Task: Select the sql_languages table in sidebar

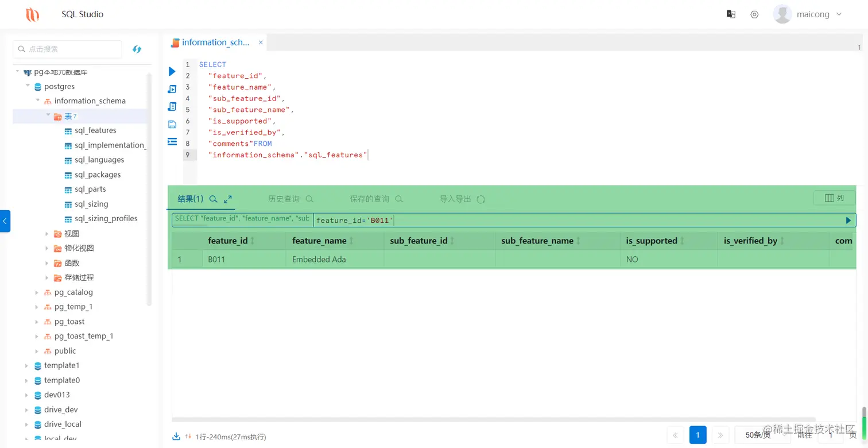Action: 99,160
